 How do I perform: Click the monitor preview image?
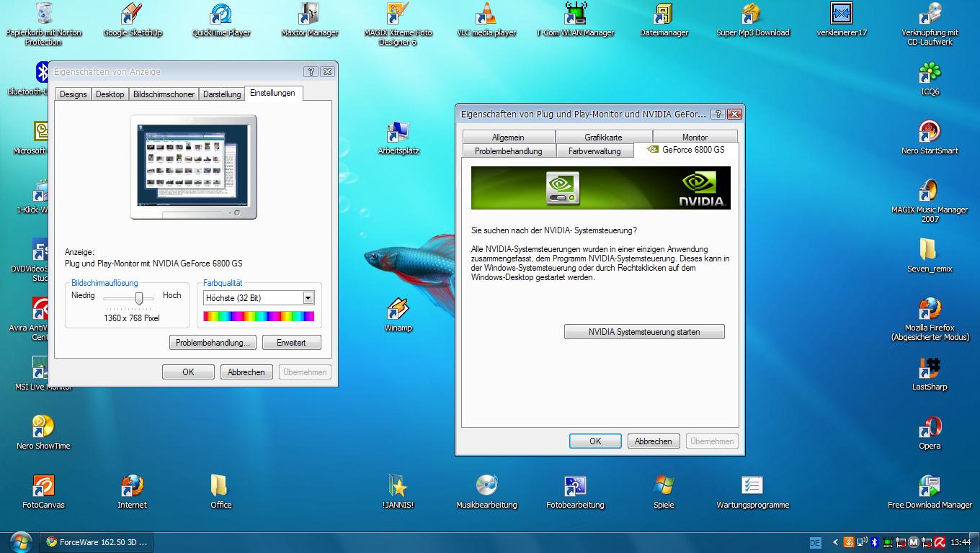click(x=193, y=167)
